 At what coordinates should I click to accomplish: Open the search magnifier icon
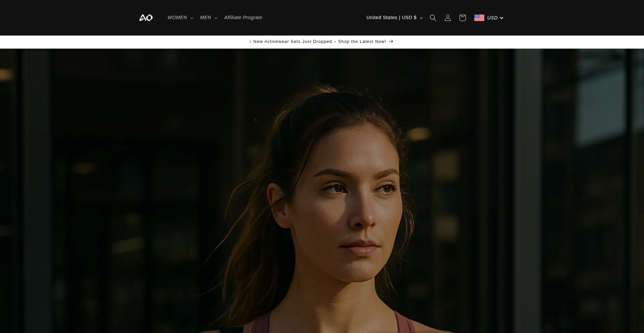pyautogui.click(x=433, y=18)
